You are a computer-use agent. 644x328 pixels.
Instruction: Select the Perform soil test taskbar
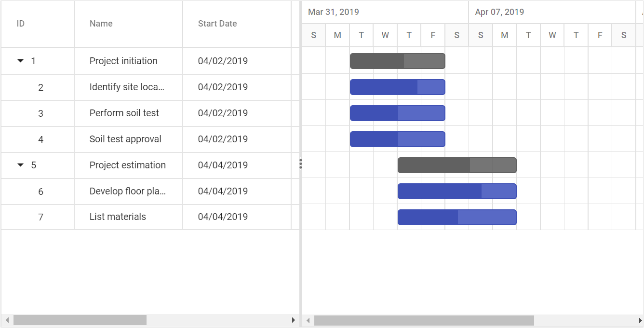pos(397,113)
